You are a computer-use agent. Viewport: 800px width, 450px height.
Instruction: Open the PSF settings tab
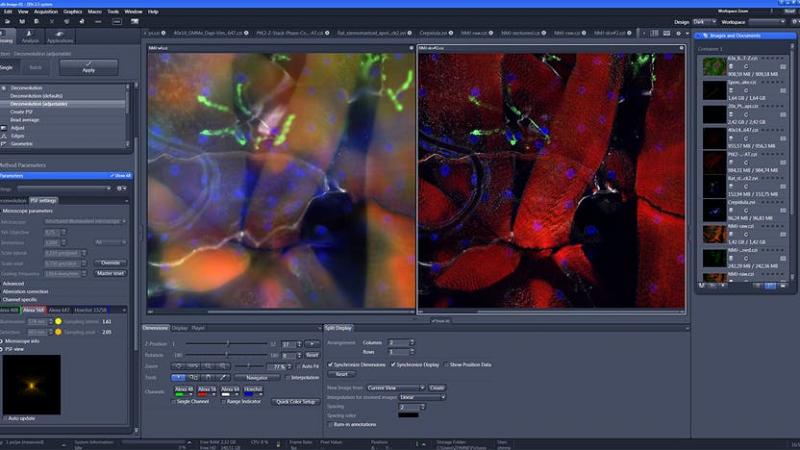point(43,201)
